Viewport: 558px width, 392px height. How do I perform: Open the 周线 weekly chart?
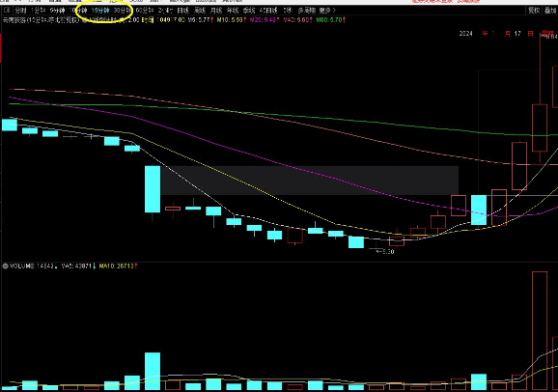click(200, 11)
